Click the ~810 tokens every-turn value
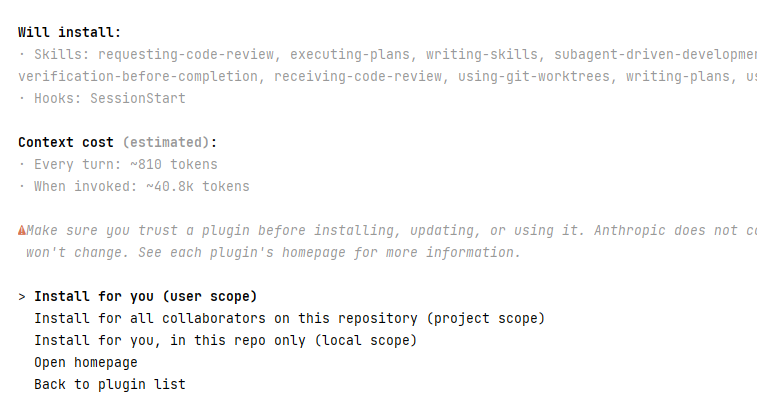The height and width of the screenshot is (416, 757). coord(174,165)
